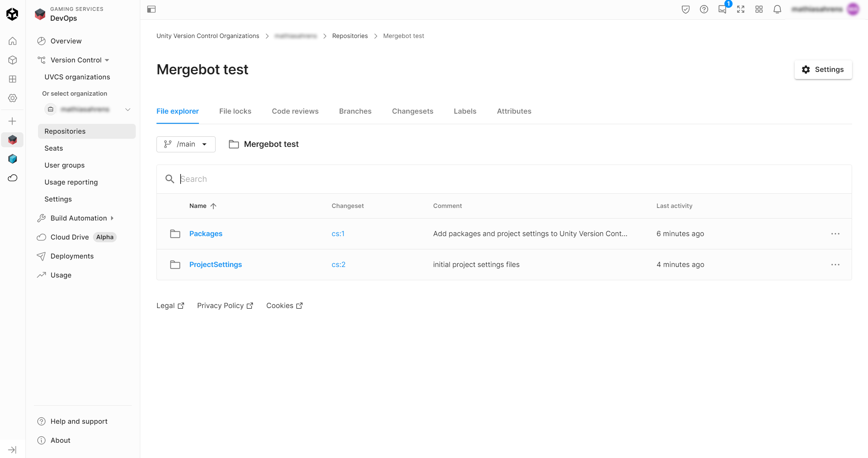This screenshot has height=458, width=868.
Task: Toggle fullscreen expand icon in top bar
Action: coord(740,9)
